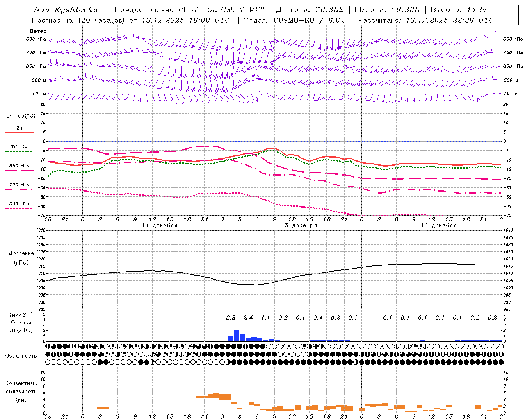The height and width of the screenshot is (420, 525).
Task: Click the Давление panel label
Action: [x=21, y=253]
